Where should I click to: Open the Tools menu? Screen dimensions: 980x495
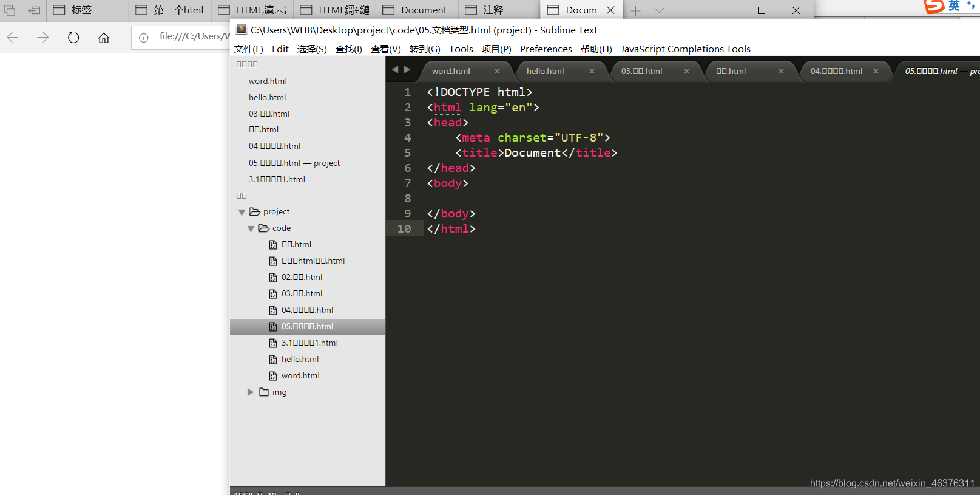click(461, 49)
